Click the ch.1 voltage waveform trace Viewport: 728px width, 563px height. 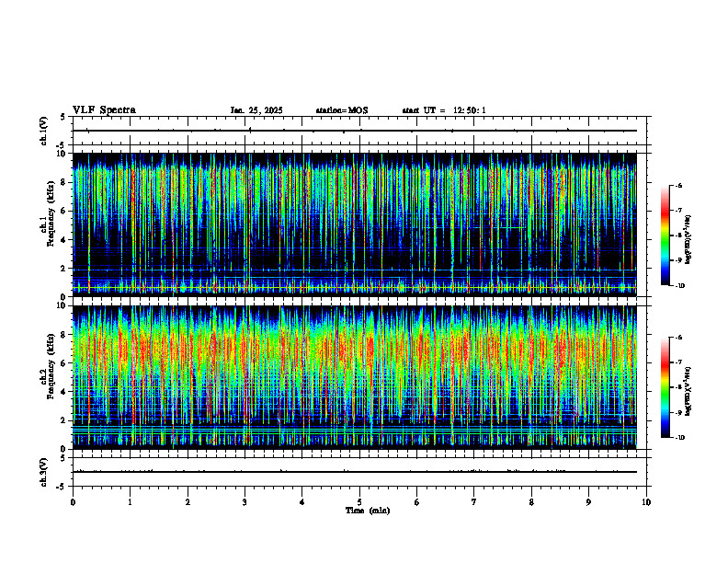pos(355,131)
